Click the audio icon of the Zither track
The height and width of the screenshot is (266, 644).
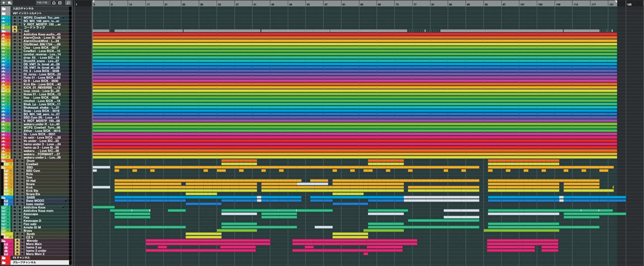[x=4, y=130]
